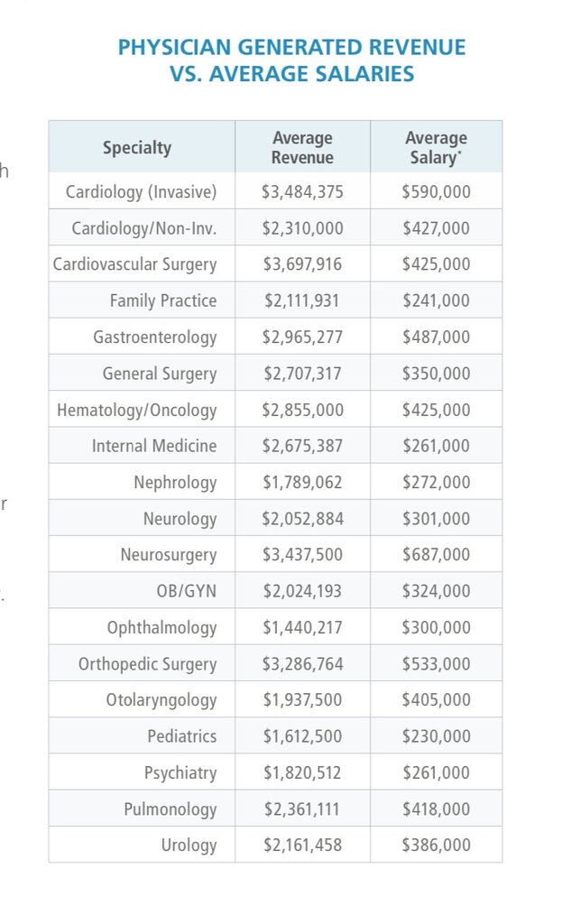Select Pediatrics revenue $1,612,500
This screenshot has width=581, height=924.
pos(302,736)
